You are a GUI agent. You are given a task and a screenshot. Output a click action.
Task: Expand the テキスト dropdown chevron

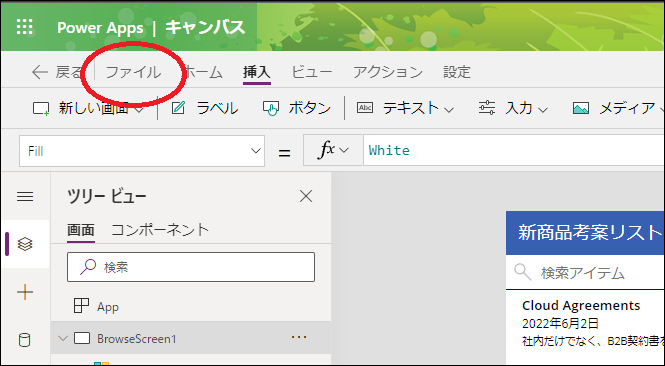coord(449,110)
